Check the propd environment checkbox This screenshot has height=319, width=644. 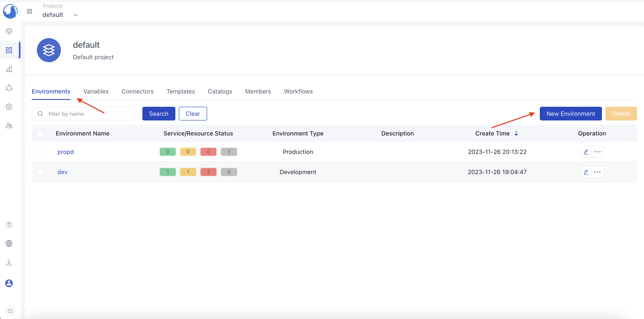(40, 152)
